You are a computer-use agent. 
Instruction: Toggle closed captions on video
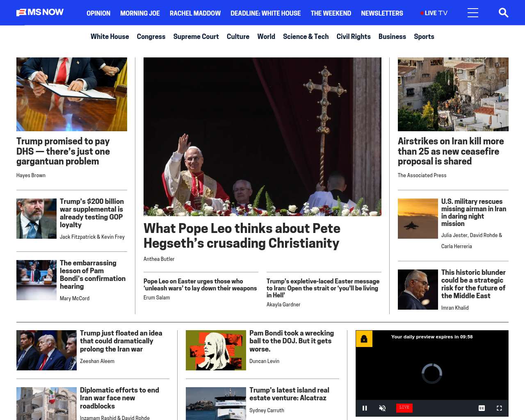point(482,408)
